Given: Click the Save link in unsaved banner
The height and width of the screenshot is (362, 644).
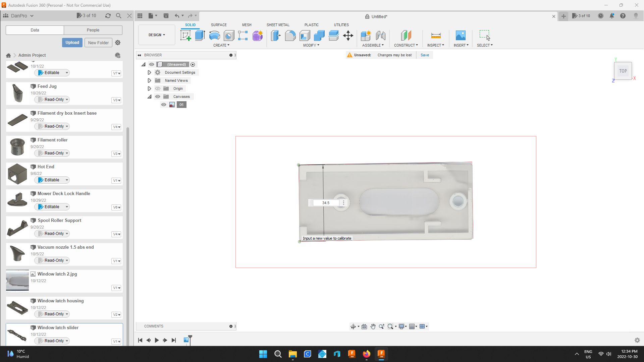Looking at the screenshot, I should click(425, 55).
